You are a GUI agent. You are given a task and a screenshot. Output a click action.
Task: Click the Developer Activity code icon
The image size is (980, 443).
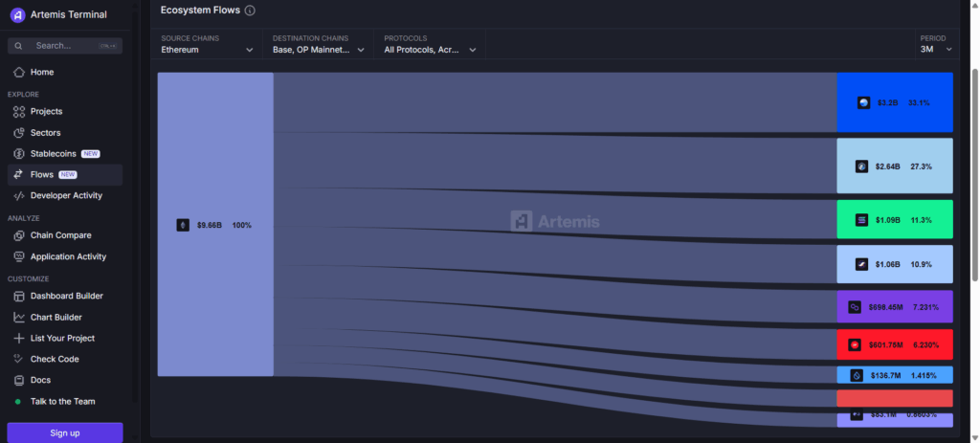(19, 195)
